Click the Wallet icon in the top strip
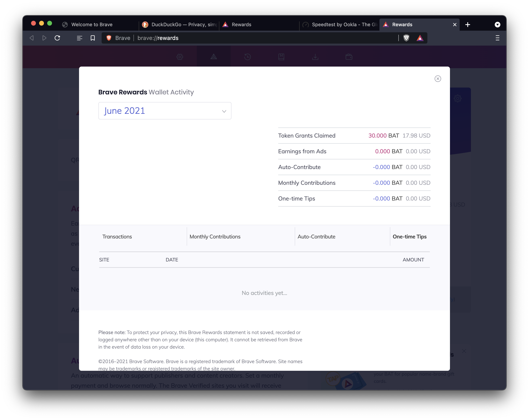The height and width of the screenshot is (420, 529). tap(349, 57)
